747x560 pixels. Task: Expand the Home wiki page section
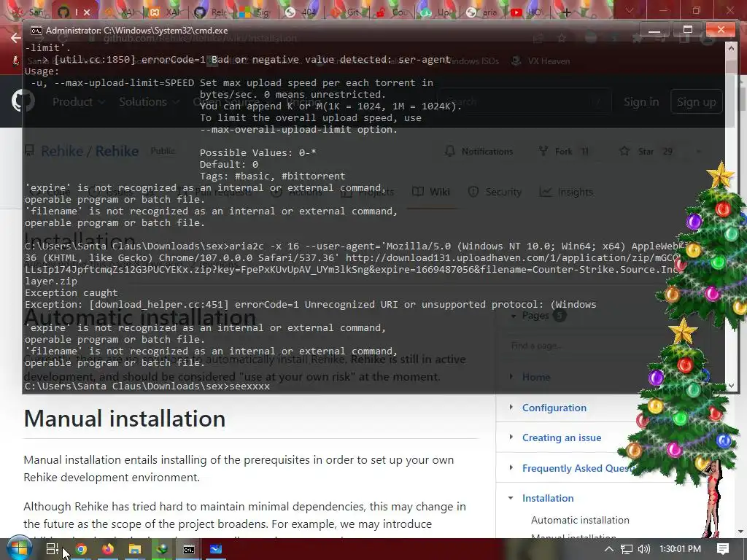[511, 377]
